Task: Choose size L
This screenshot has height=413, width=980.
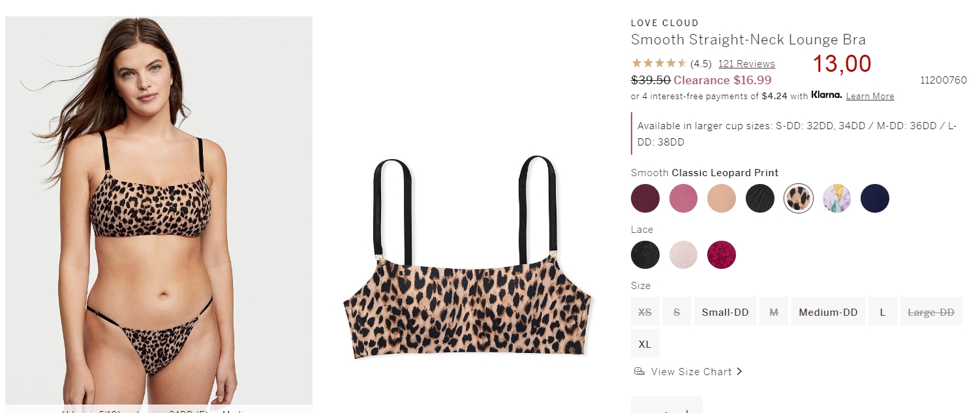Action: click(x=882, y=312)
